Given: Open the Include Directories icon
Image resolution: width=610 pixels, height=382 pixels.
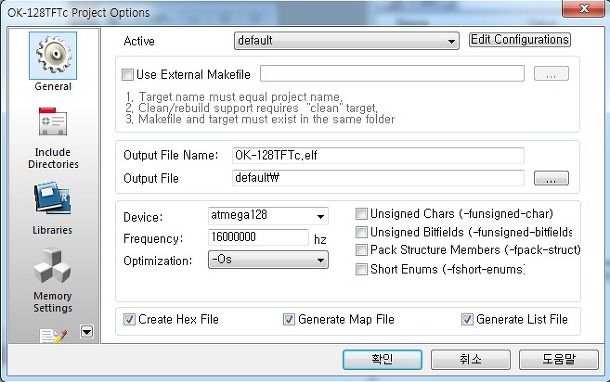Looking at the screenshot, I should 53,121.
